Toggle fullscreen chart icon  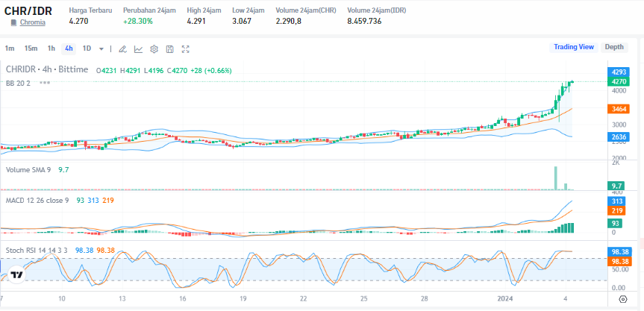click(x=186, y=49)
